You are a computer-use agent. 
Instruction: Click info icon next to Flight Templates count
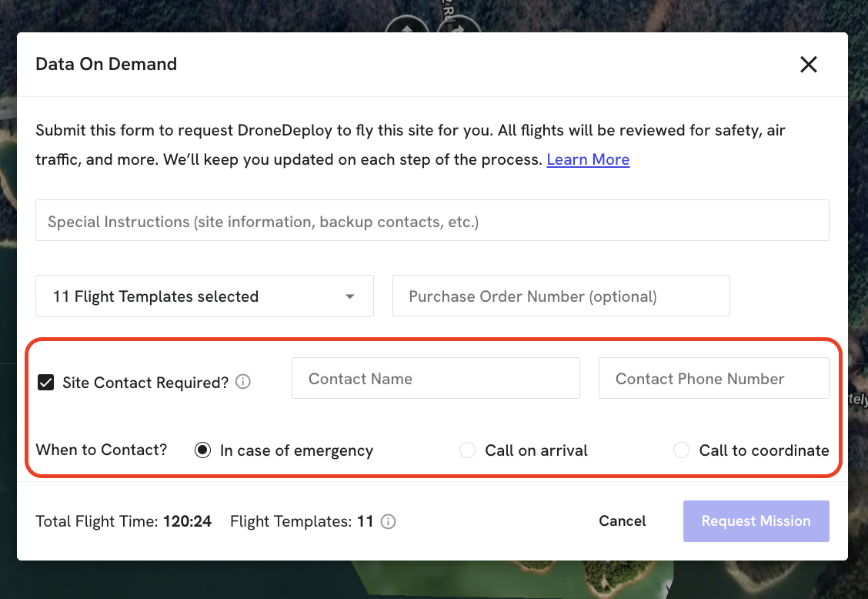pos(389,522)
